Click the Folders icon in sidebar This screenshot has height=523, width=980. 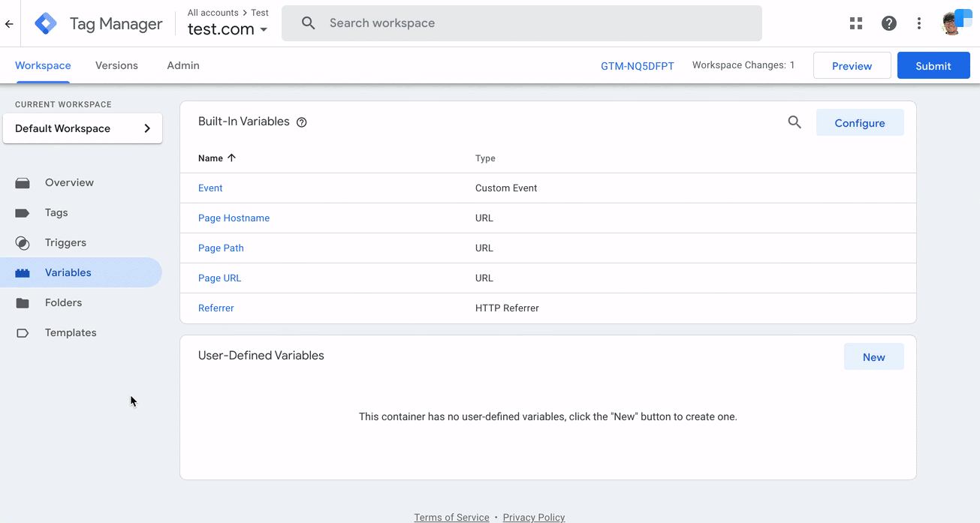pos(23,303)
